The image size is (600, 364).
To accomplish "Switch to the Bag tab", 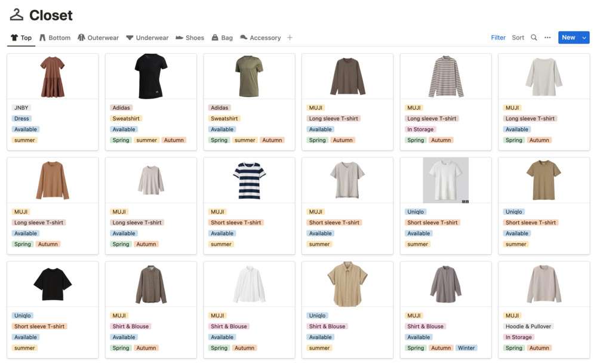I will pyautogui.click(x=222, y=38).
